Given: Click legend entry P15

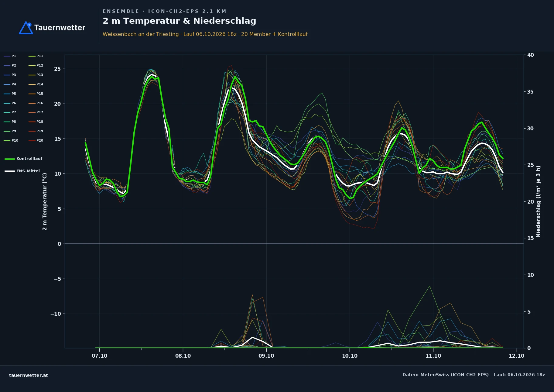Looking at the screenshot, I should (x=36, y=94).
